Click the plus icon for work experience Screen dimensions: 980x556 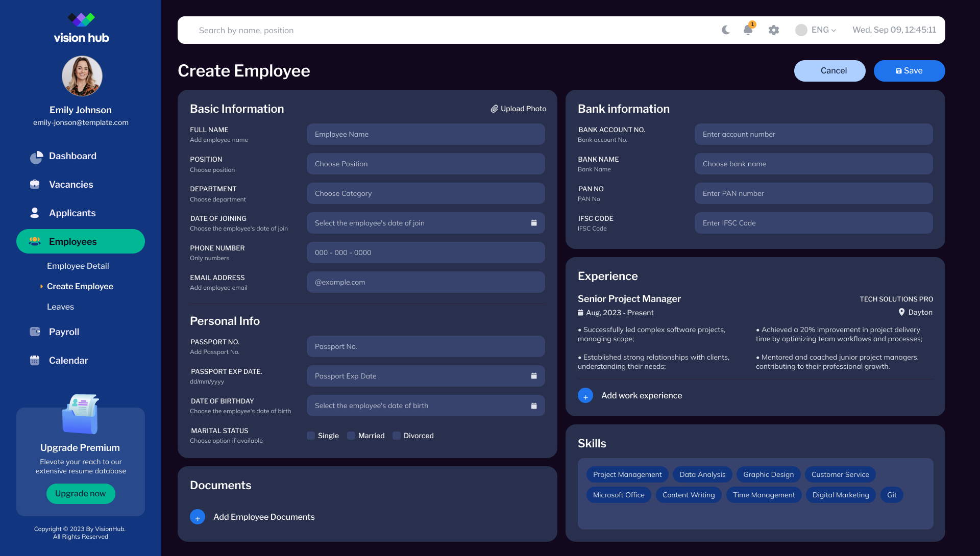[x=585, y=395]
